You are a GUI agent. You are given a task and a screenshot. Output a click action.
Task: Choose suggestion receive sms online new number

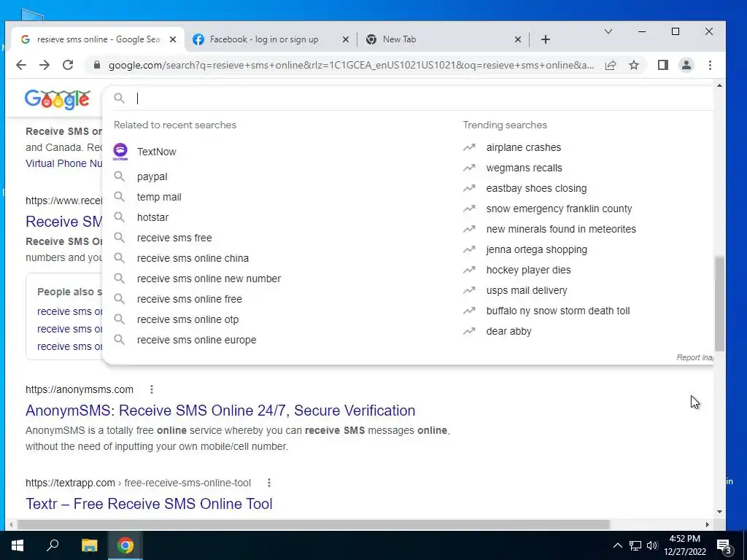pos(209,279)
